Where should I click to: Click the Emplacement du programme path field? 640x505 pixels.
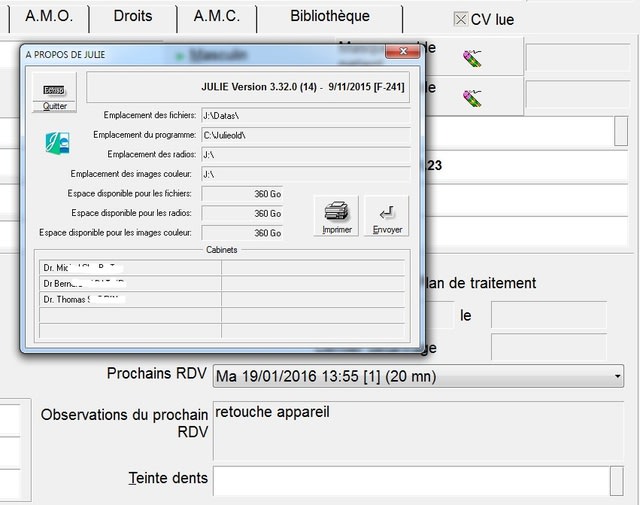pos(305,135)
